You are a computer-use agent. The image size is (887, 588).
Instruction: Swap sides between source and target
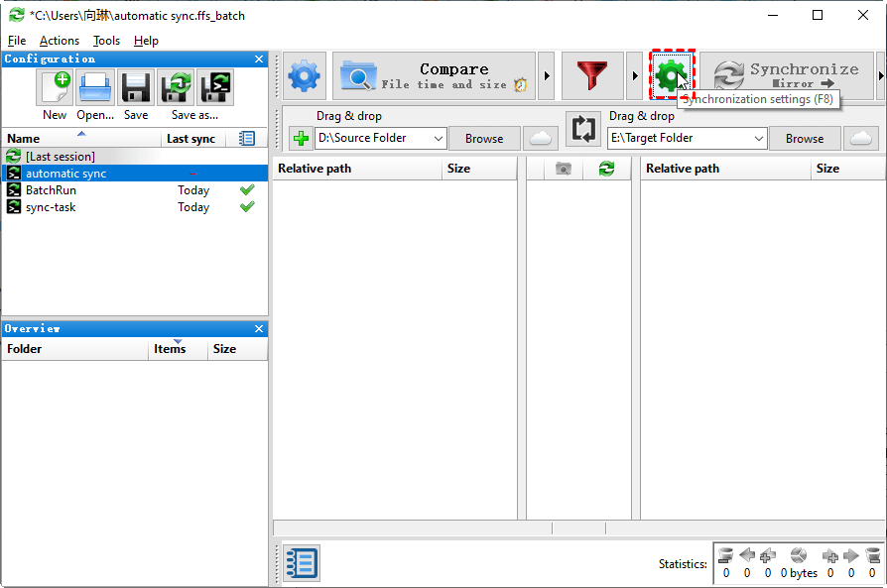pyautogui.click(x=583, y=128)
